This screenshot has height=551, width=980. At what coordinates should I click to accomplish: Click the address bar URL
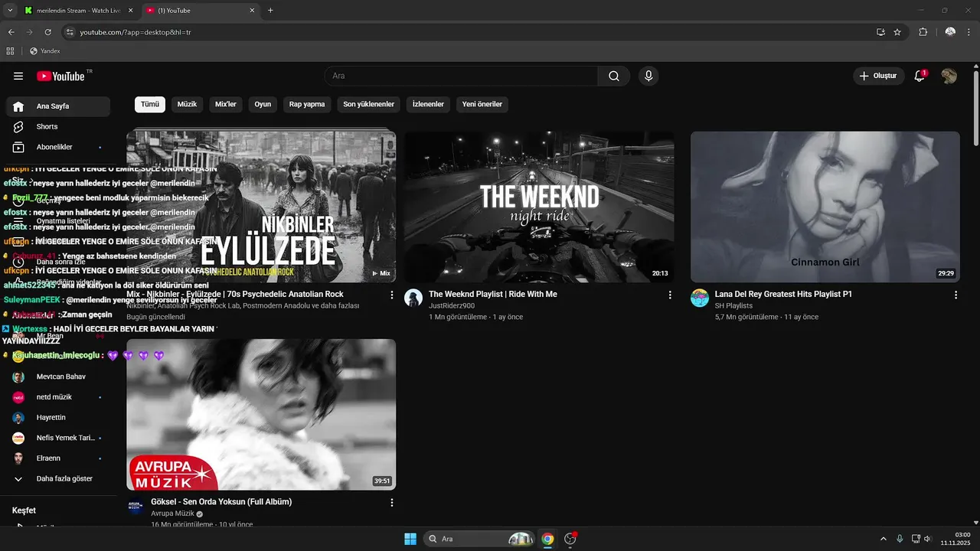pyautogui.click(x=136, y=32)
